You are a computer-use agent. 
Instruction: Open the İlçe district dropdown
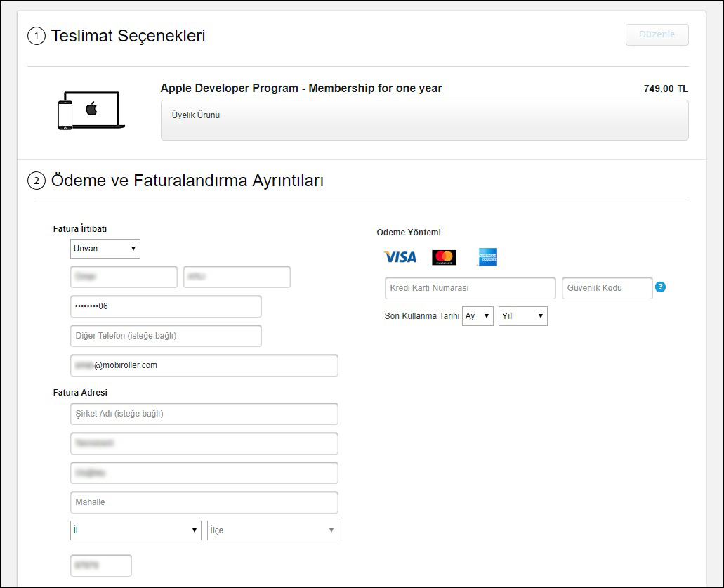(x=272, y=530)
